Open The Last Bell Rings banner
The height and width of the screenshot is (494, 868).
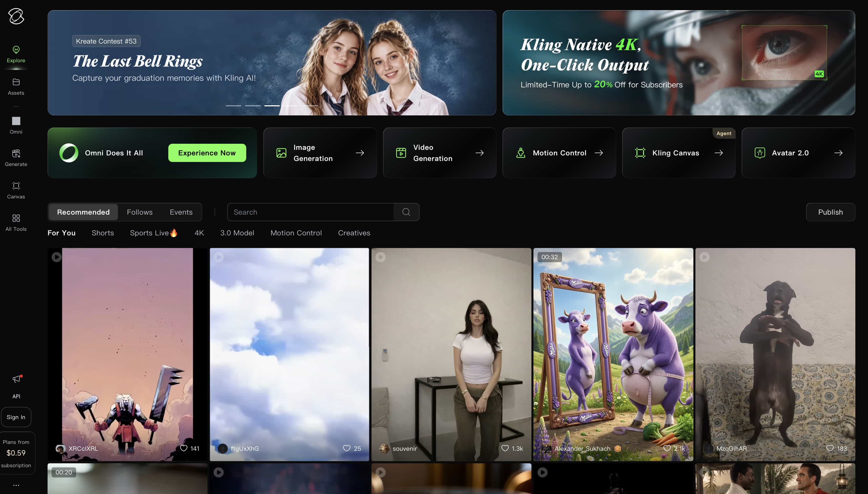(x=272, y=63)
